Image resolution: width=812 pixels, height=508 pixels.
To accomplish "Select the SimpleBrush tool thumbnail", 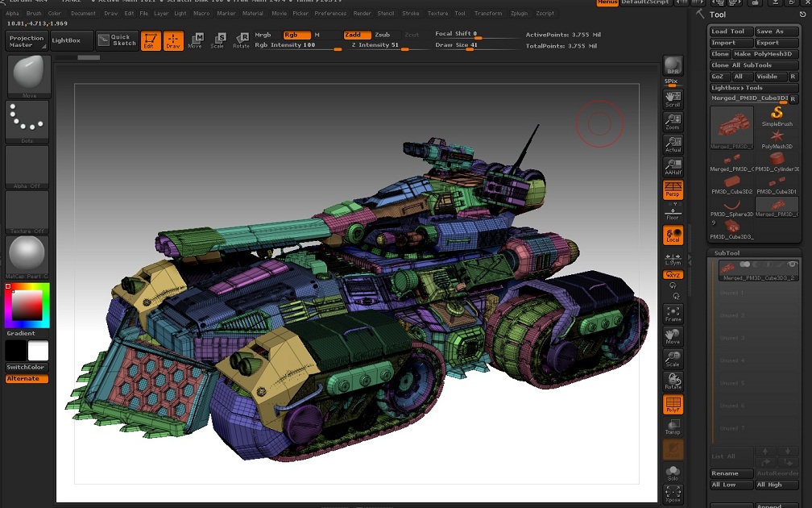I will point(777,117).
